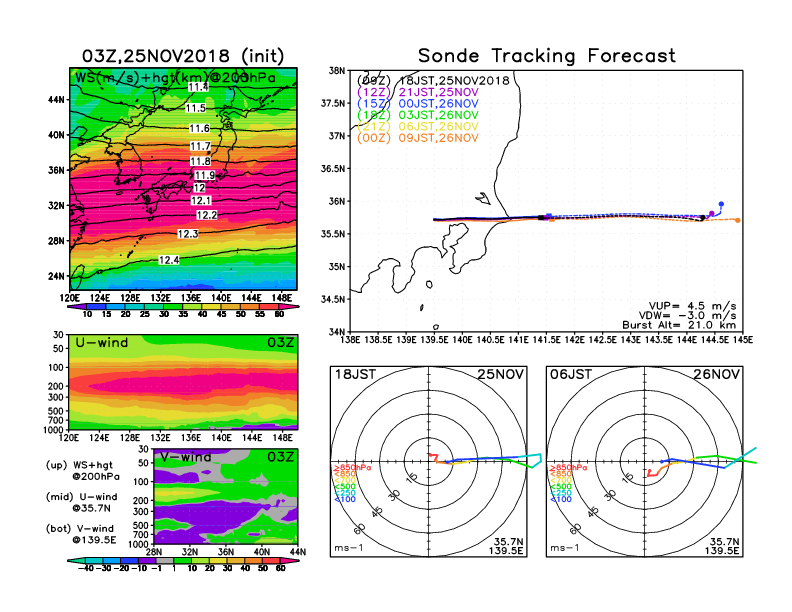Click the "VUP= 4.5 m/s" value
Screen dimensions: 792x612
pos(692,306)
